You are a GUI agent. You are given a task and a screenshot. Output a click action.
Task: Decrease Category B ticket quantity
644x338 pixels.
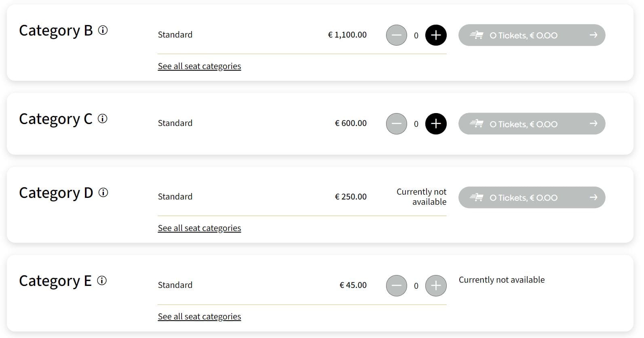pyautogui.click(x=396, y=35)
